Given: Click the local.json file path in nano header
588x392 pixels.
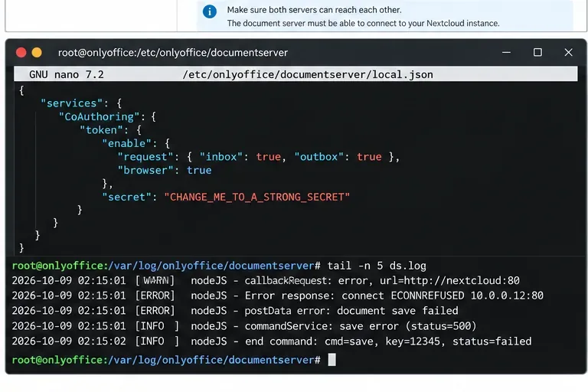Looking at the screenshot, I should tap(308, 74).
